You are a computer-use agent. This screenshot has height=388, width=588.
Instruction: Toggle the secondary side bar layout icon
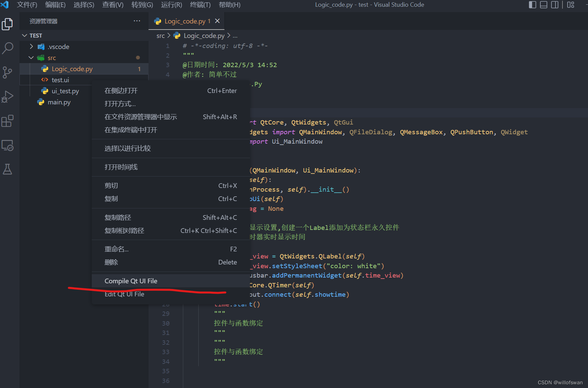[555, 5]
